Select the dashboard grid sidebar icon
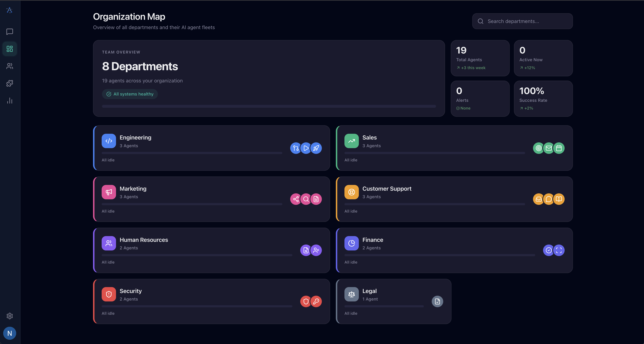Image resolution: width=644 pixels, height=344 pixels. point(10,49)
